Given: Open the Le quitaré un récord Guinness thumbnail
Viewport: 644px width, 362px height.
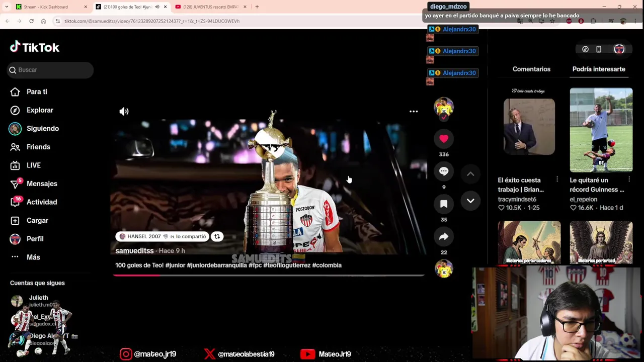Looking at the screenshot, I should click(x=601, y=130).
